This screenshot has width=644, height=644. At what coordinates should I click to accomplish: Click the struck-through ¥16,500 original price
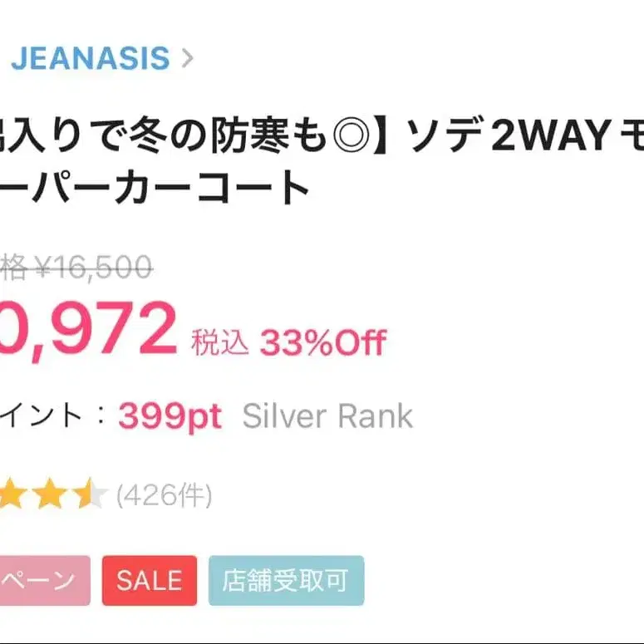point(92,268)
